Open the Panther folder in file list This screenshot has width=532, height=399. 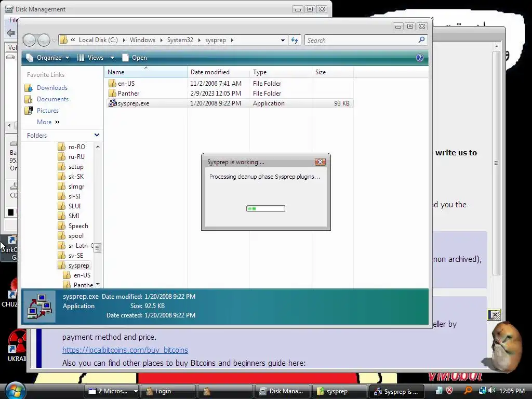coord(129,94)
